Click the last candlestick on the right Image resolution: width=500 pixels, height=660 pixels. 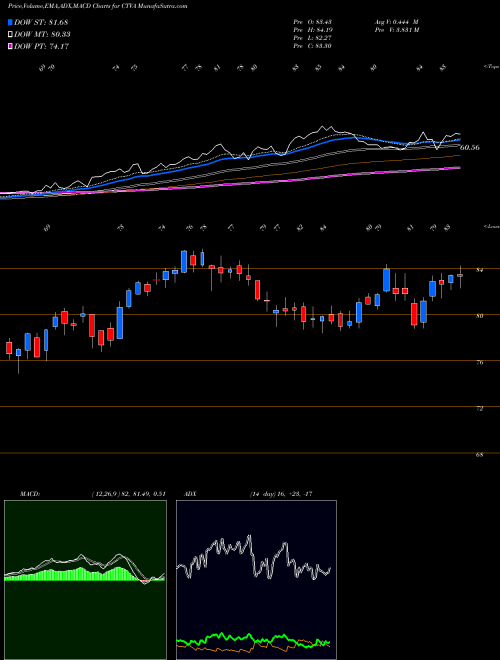coord(460,276)
